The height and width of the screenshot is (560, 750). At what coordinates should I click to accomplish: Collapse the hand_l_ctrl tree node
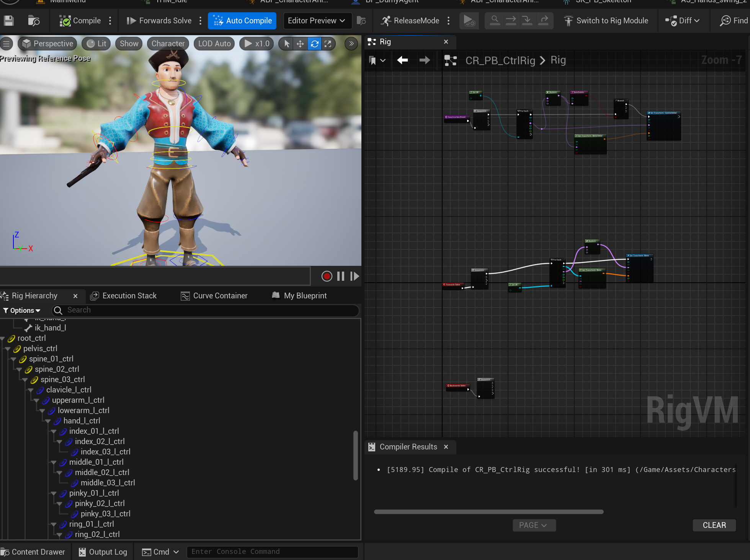pos(48,421)
